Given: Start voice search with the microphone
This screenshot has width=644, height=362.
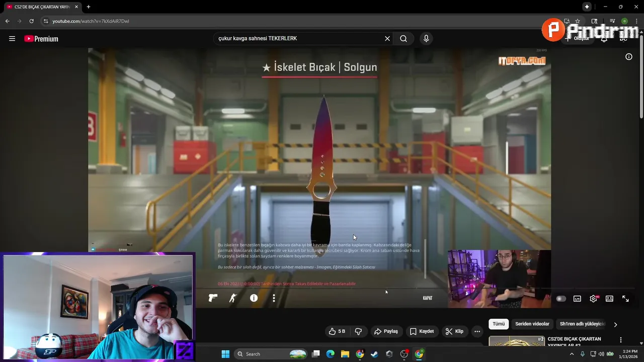Looking at the screenshot, I should click(426, 39).
